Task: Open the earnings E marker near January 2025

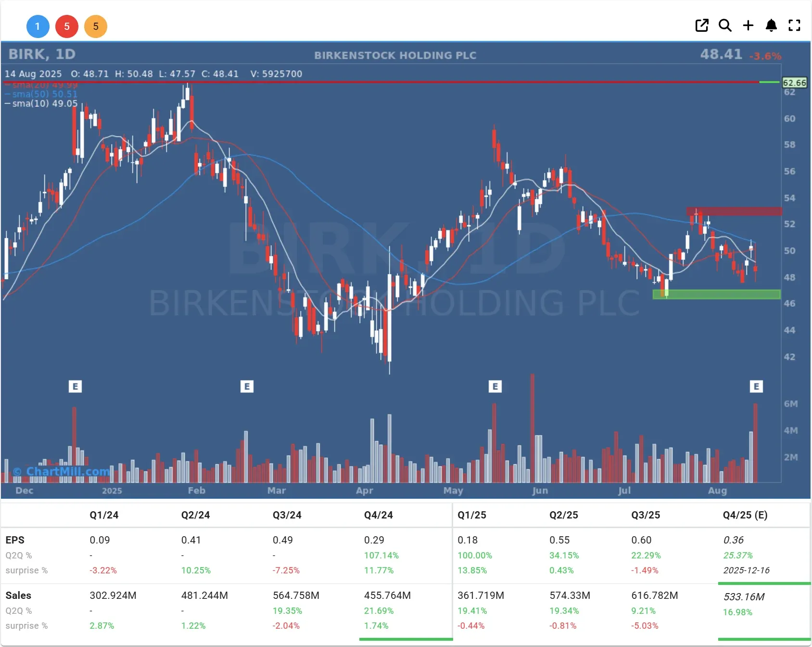Action: [75, 387]
